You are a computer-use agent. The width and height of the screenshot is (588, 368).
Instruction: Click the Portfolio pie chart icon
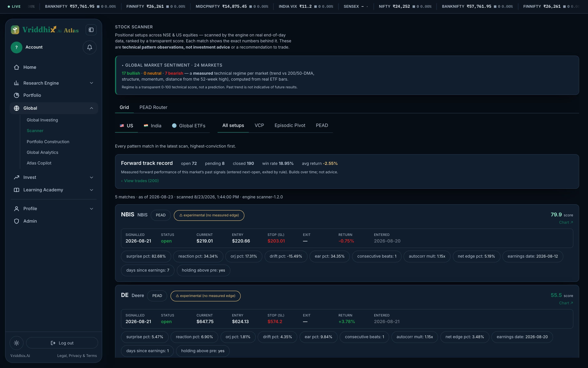pos(17,95)
